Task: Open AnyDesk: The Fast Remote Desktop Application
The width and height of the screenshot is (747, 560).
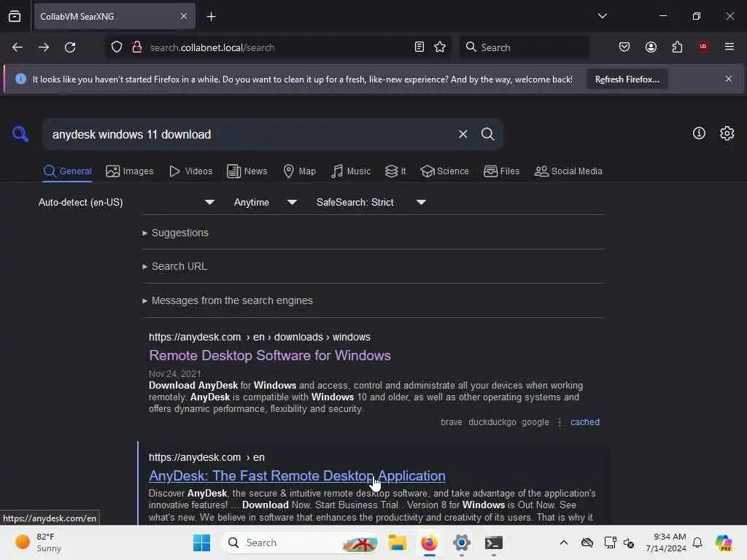Action: tap(297, 475)
